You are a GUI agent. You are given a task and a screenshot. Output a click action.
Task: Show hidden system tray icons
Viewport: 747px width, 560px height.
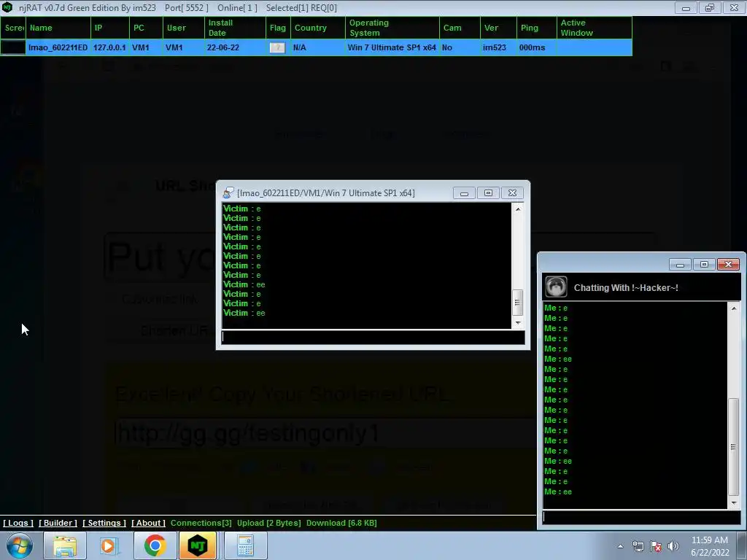coord(620,546)
